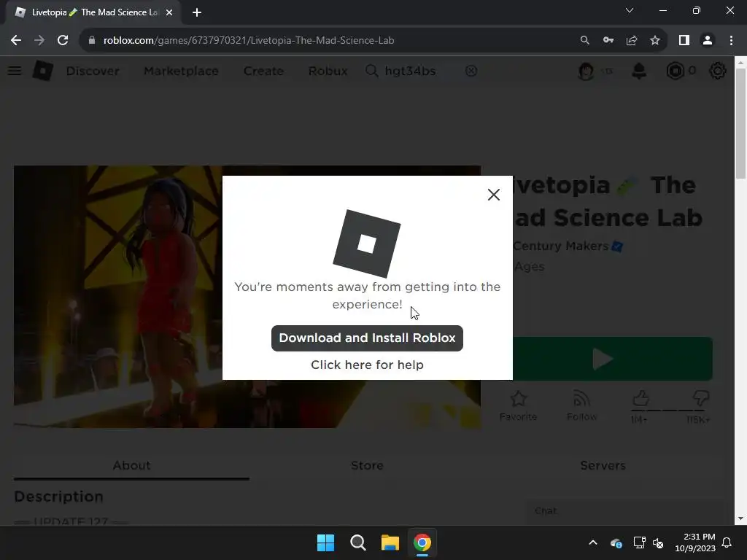747x560 pixels.
Task: Open the tab search dropdown arrow
Action: pos(630,10)
